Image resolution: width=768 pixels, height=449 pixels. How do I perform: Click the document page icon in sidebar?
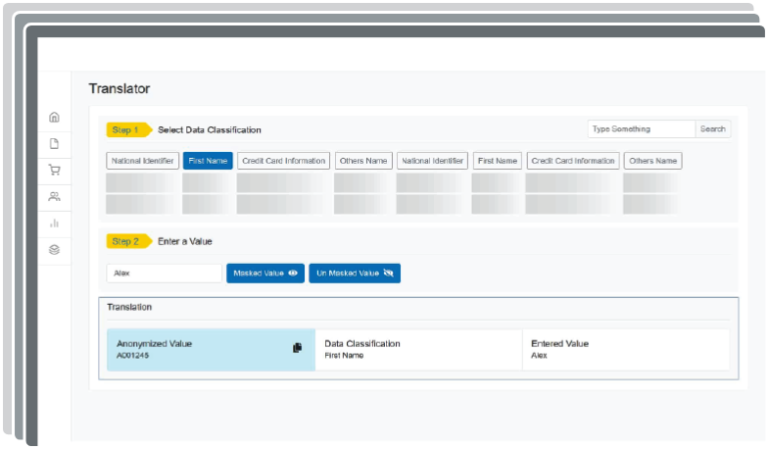(54, 143)
